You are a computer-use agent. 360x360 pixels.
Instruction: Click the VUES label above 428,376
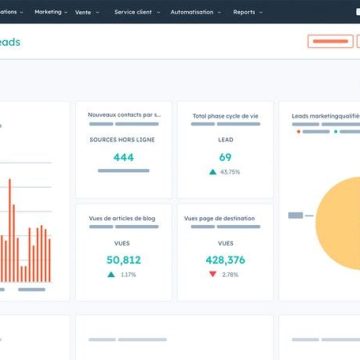(x=226, y=243)
